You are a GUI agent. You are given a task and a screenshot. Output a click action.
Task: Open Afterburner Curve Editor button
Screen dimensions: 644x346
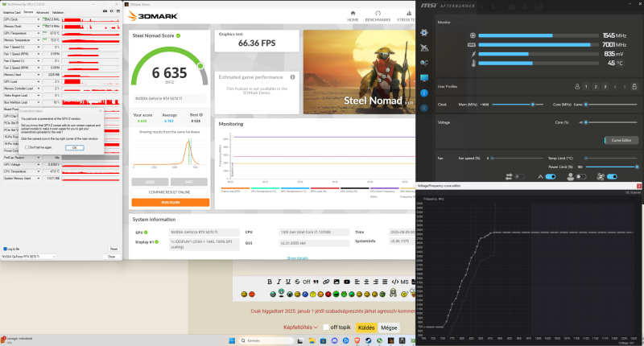pos(621,140)
